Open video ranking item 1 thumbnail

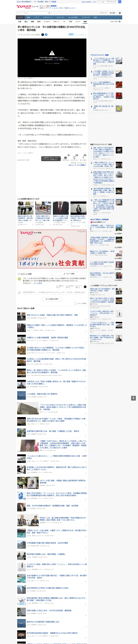pos(119,150)
